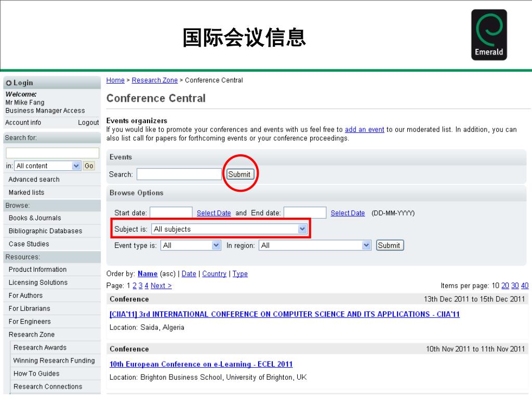Click the Start date input field
The image size is (532, 399).
coord(171,212)
